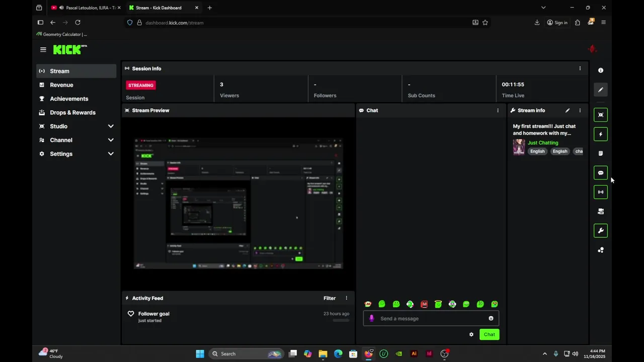Screen dimensions: 644x362
Task: Reload the page with browser refresh
Action: 77,23
